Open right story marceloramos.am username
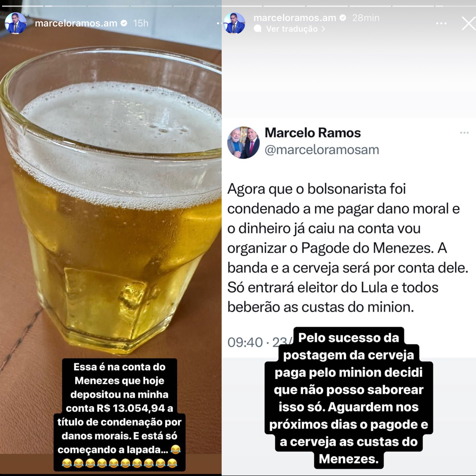Screen dimensions: 476x476 (x=295, y=18)
